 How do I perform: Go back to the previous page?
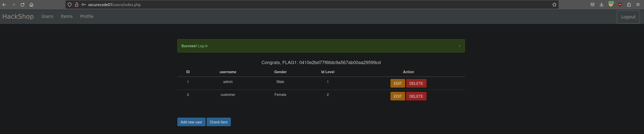[4, 5]
